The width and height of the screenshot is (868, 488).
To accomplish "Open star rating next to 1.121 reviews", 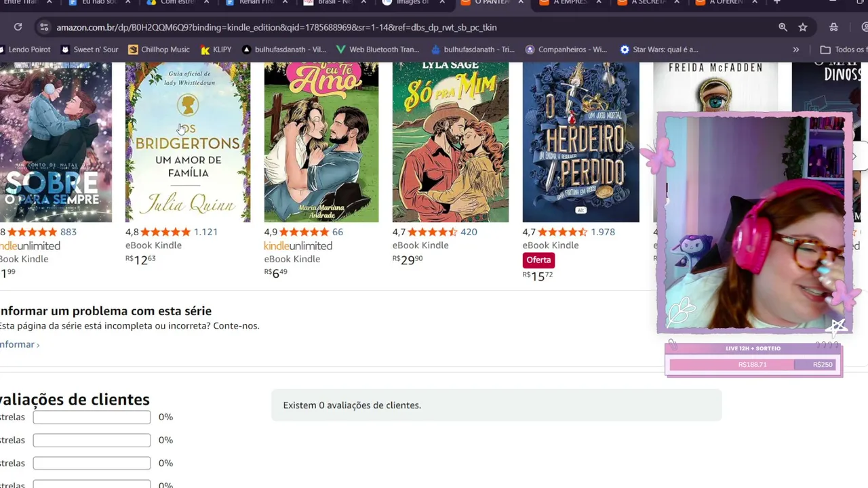I will (x=166, y=232).
